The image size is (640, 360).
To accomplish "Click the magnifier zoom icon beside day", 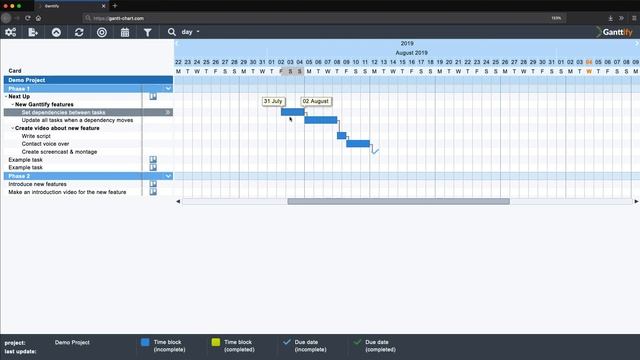I will 171,32.
